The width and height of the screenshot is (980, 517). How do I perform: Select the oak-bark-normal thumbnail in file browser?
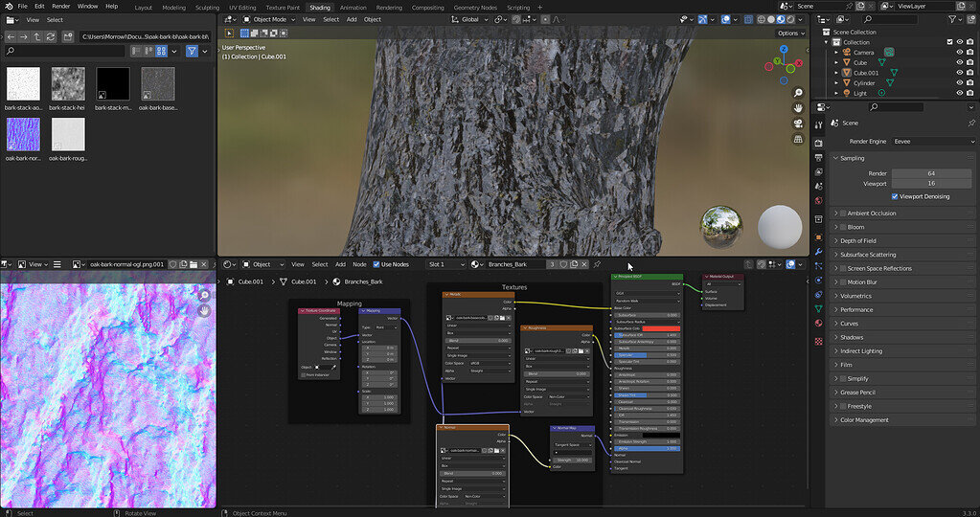22,136
